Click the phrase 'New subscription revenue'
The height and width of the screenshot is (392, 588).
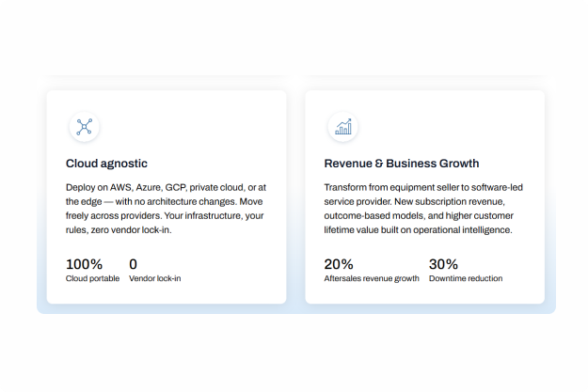click(450, 201)
